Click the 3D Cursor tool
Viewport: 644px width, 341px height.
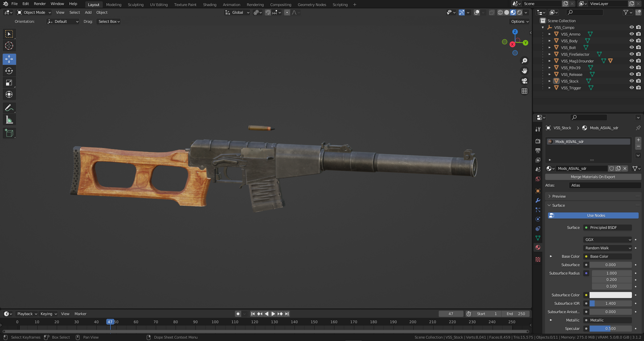pyautogui.click(x=9, y=46)
